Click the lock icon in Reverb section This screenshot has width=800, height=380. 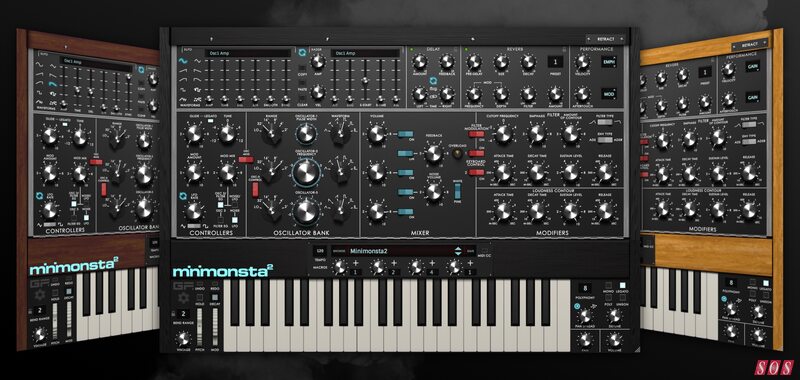coord(565,49)
